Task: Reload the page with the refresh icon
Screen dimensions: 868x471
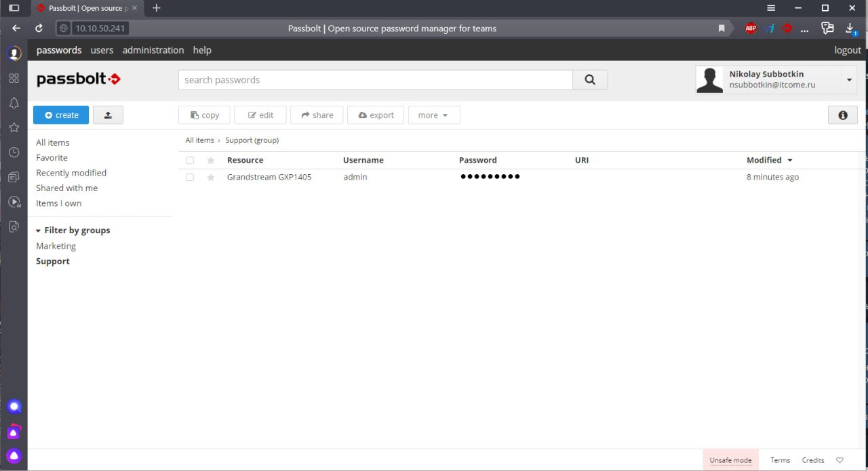Action: [x=39, y=28]
